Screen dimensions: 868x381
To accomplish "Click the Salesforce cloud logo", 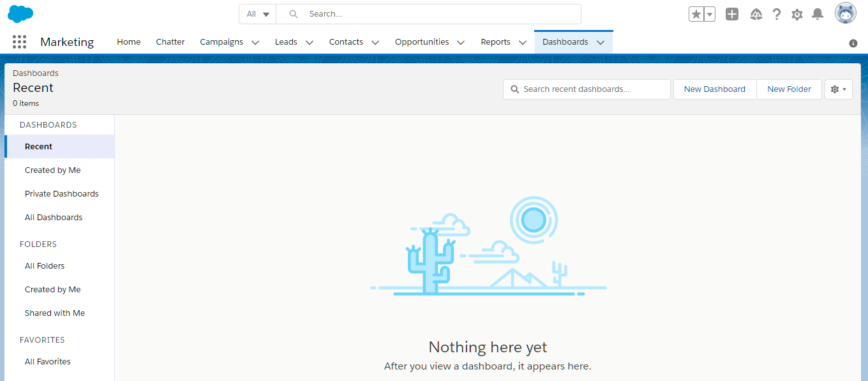I will [x=20, y=13].
